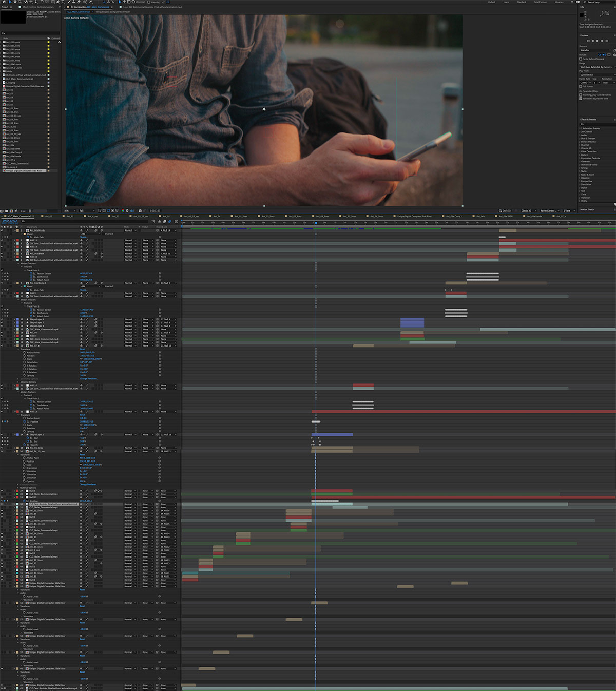The height and width of the screenshot is (691, 616).
Task: Click the Info panel black color swatch
Action: (x=582, y=15)
